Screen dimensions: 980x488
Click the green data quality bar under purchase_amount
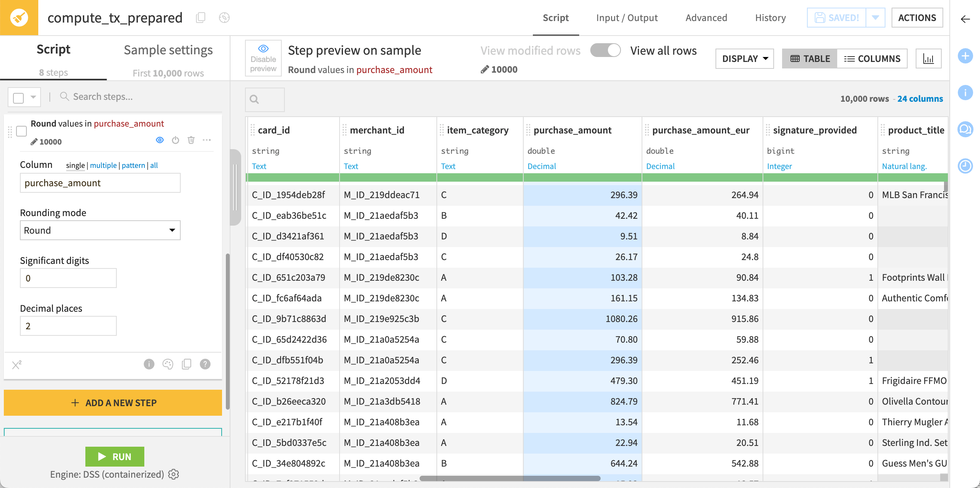(582, 178)
